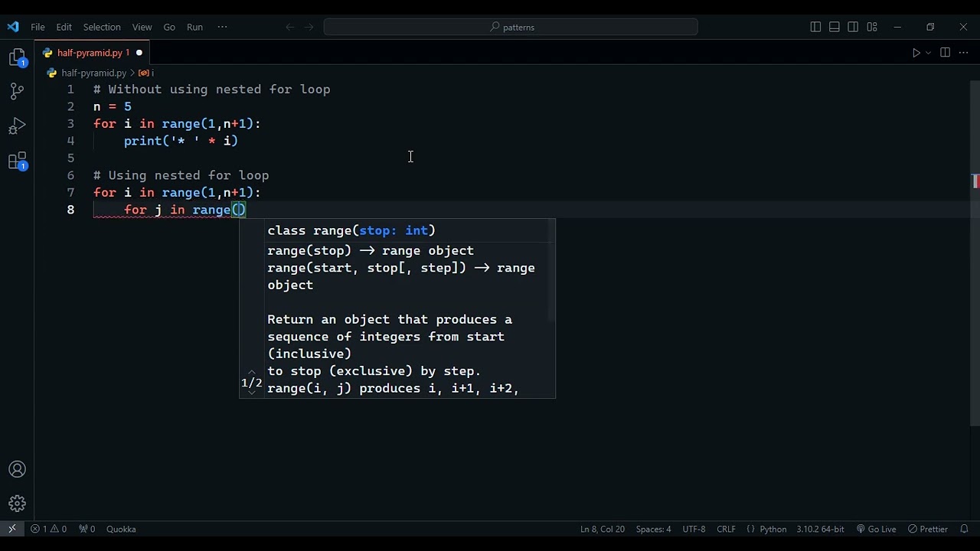Open Customize Layout icon
Viewport: 980px width, 551px height.
[x=872, y=27]
